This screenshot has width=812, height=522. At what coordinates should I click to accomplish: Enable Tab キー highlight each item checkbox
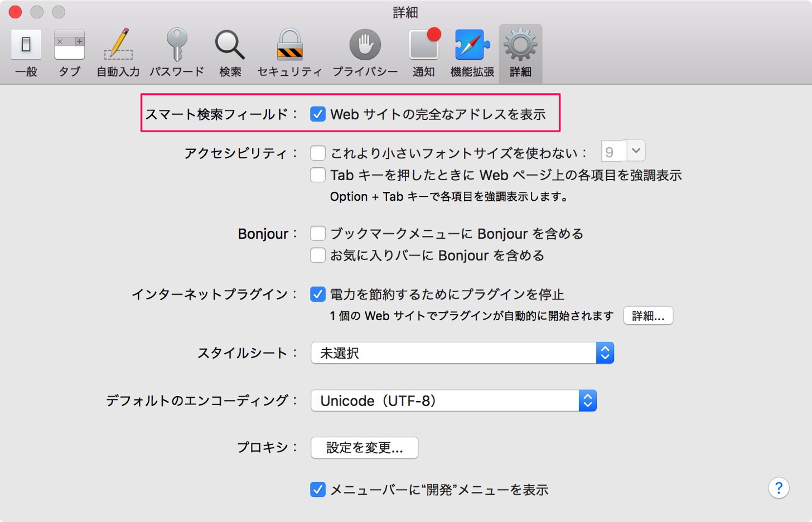pyautogui.click(x=318, y=175)
